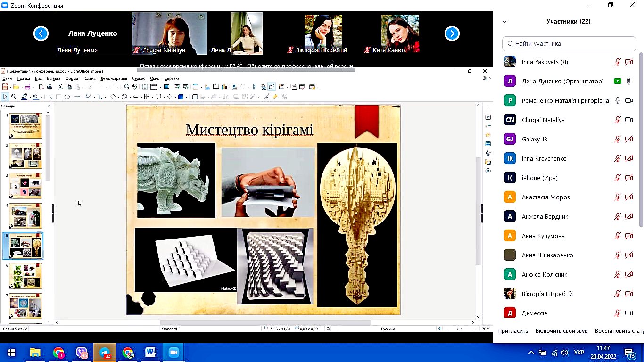Open the open-file folder dropdown arrow
The height and width of the screenshot is (362, 644).
pyautogui.click(x=22, y=87)
